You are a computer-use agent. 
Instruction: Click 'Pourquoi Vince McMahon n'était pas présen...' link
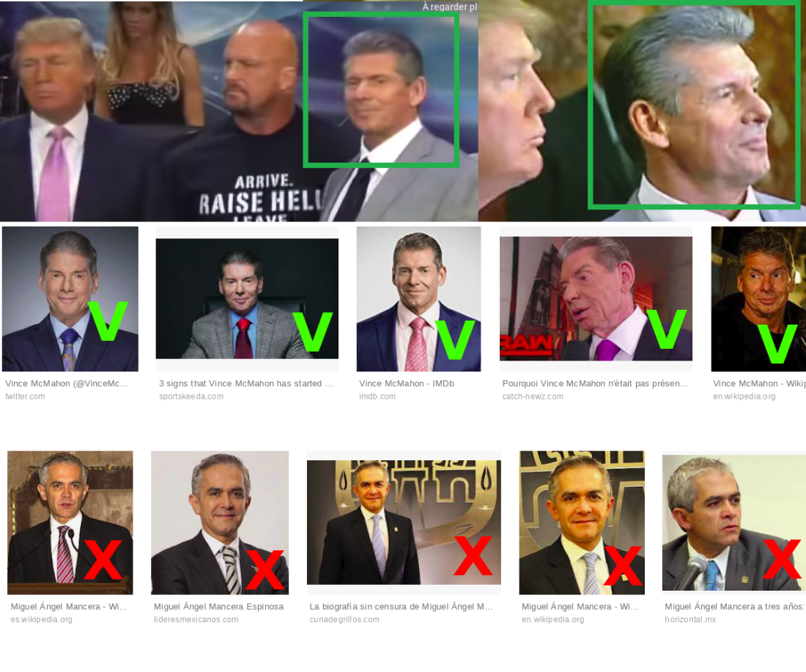[595, 383]
